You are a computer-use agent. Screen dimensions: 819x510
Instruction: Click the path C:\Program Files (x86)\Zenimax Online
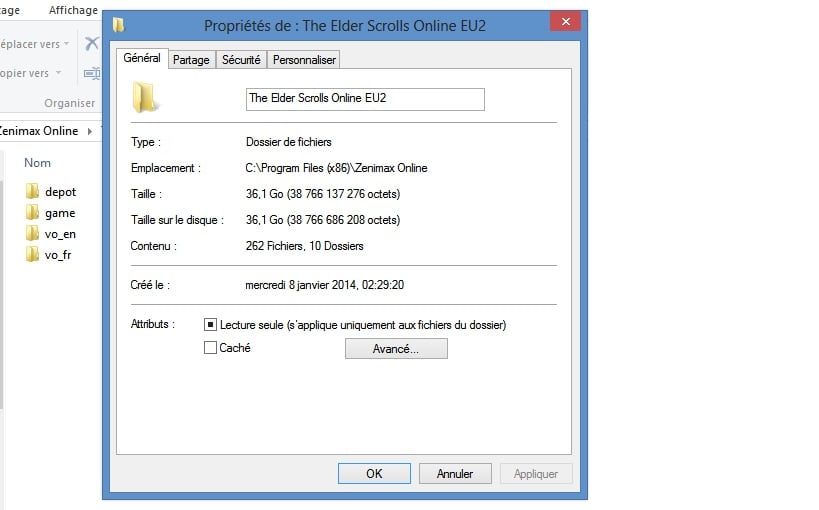click(336, 168)
